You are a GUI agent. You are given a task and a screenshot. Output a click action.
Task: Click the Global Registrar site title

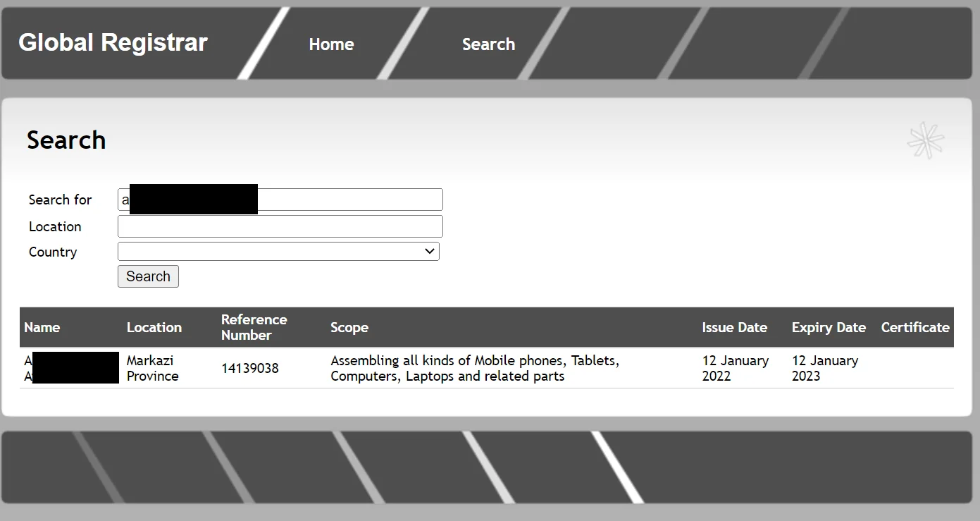coord(113,43)
